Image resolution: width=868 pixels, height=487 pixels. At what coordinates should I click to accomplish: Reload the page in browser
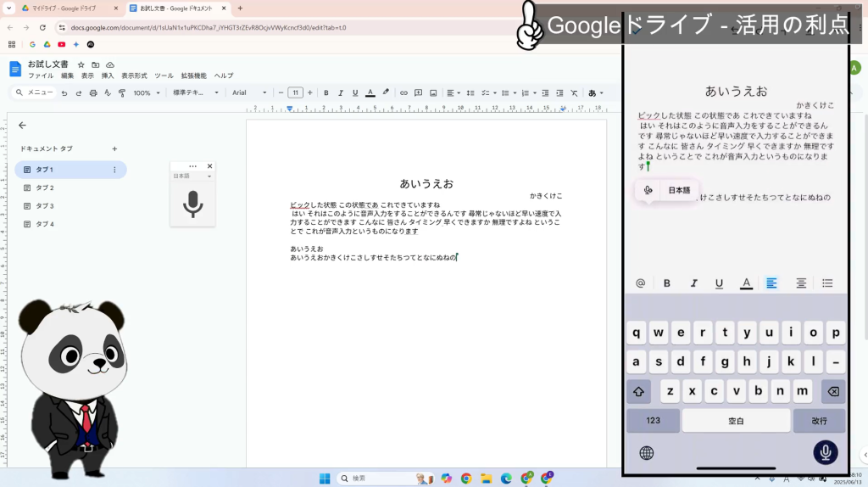tap(42, 27)
